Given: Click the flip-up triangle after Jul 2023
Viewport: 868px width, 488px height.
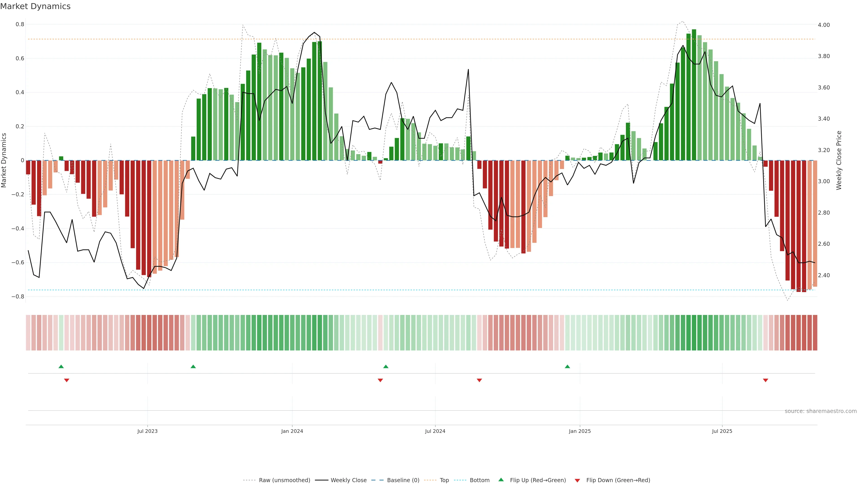Looking at the screenshot, I should point(193,366).
